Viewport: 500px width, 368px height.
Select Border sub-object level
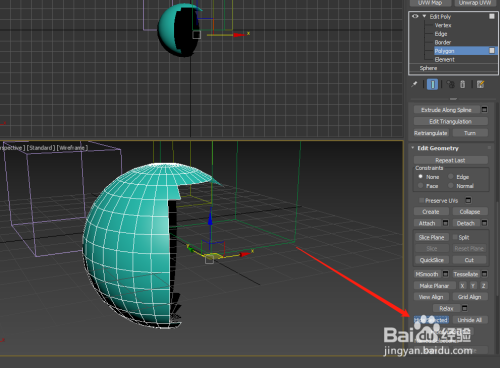tap(442, 42)
